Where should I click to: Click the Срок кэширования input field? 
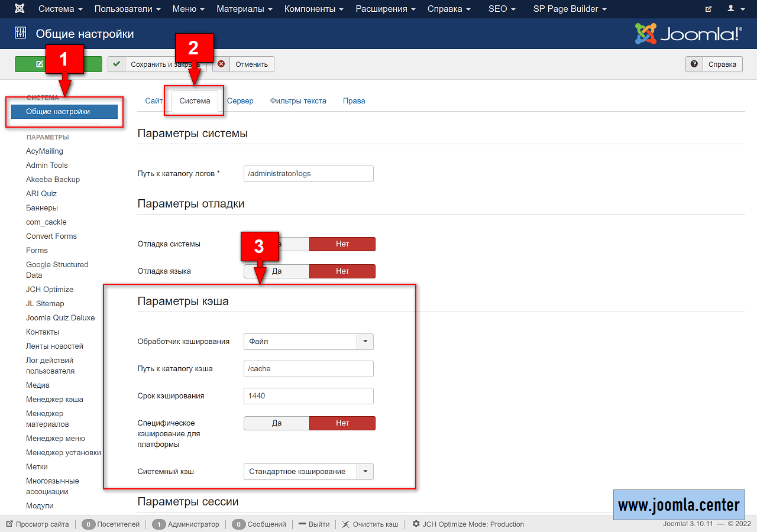click(x=308, y=396)
